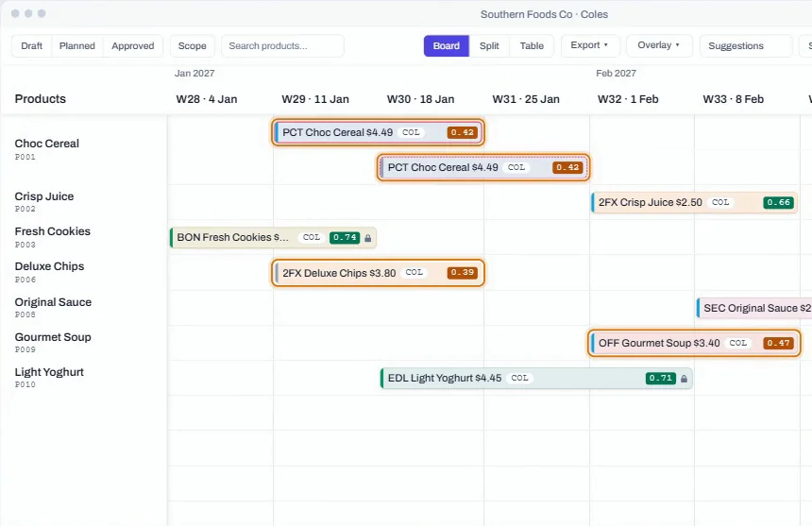Click the W31 · 25 Jan week header
The image size is (812, 526).
click(x=526, y=99)
